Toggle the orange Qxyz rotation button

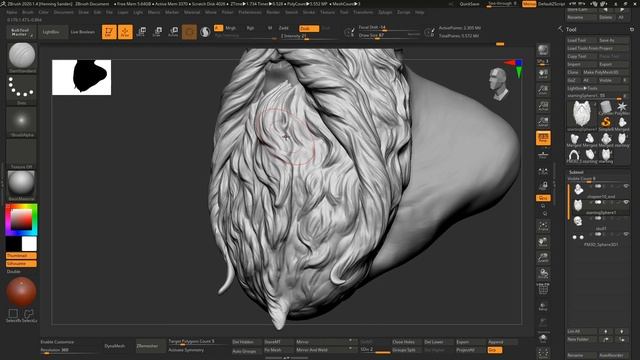pos(543,198)
